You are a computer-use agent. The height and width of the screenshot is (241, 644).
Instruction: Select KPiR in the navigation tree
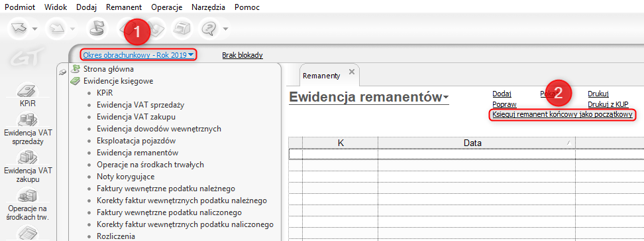[x=105, y=93]
